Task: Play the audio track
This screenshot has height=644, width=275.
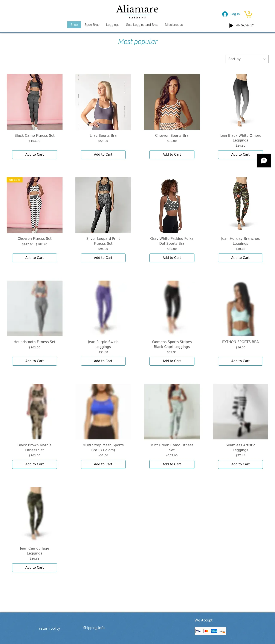Action: click(231, 26)
